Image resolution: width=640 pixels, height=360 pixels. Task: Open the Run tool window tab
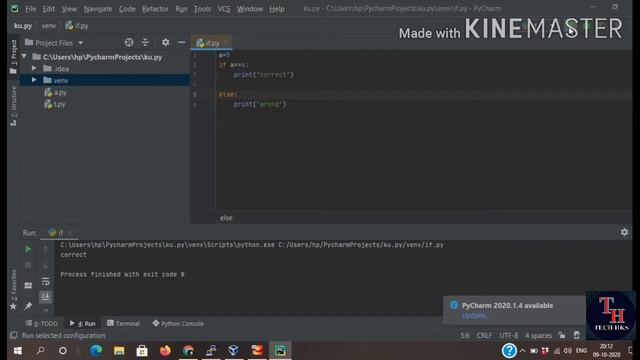pos(82,323)
